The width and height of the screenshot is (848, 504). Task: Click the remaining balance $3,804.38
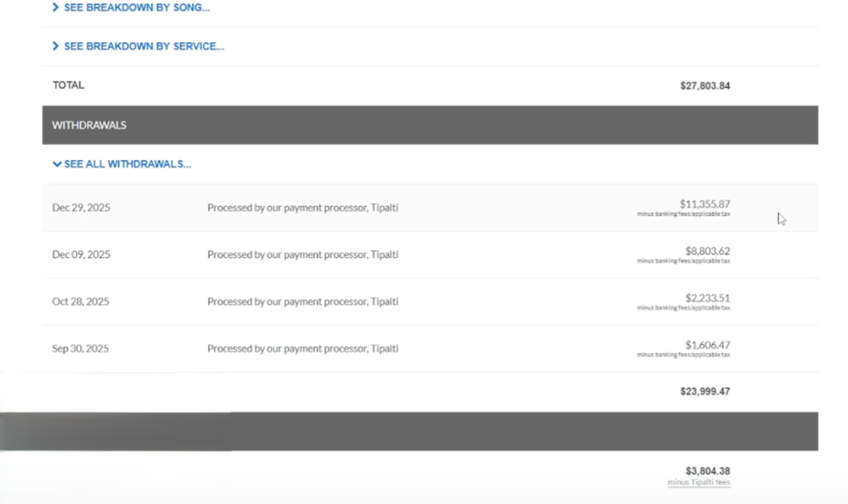pos(707,471)
